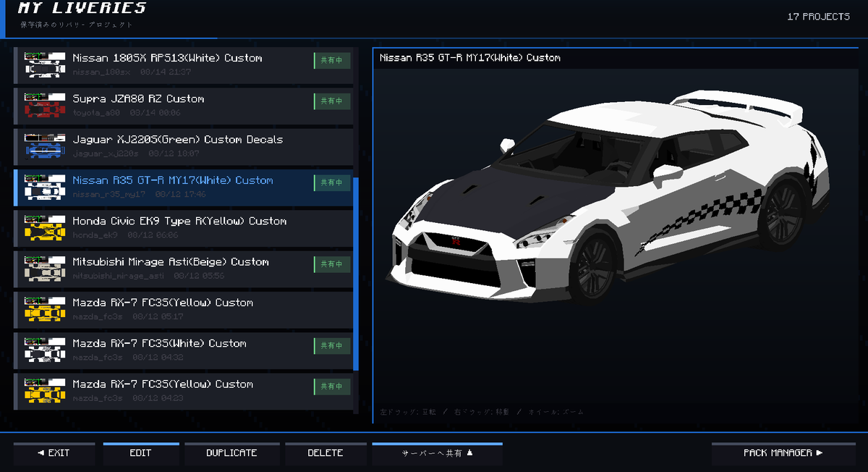
Task: Click the サーバーへ共有 share button
Action: click(x=437, y=453)
